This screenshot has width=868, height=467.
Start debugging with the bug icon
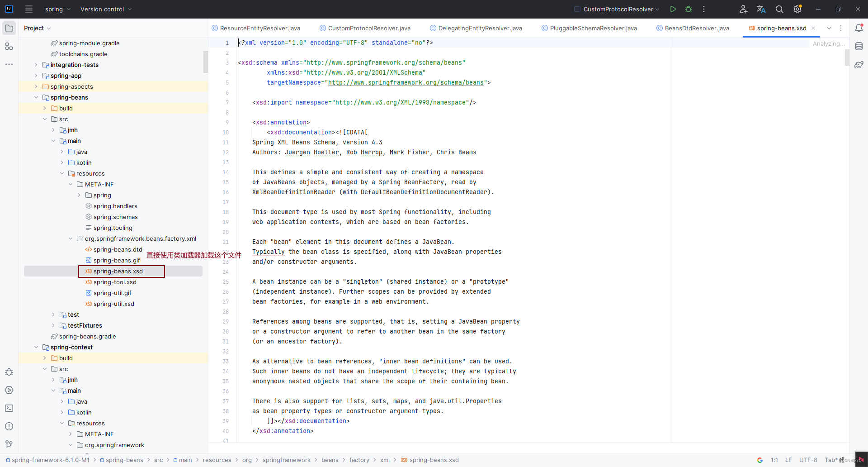pyautogui.click(x=689, y=9)
